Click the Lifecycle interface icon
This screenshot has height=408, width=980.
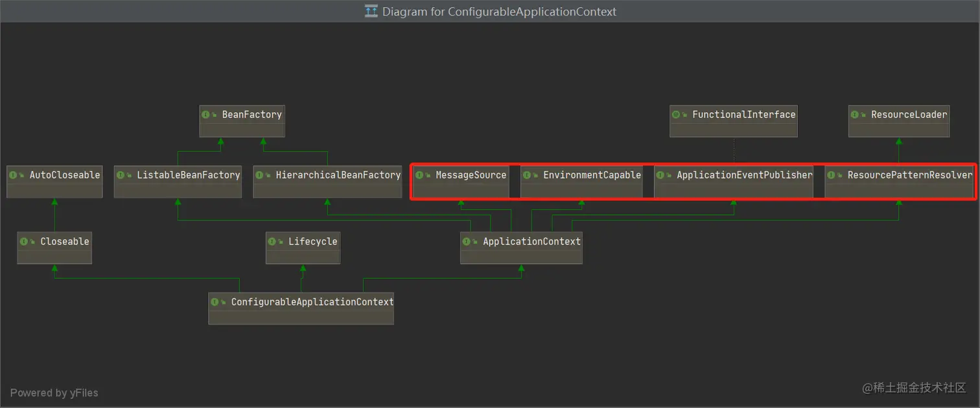[x=272, y=241]
